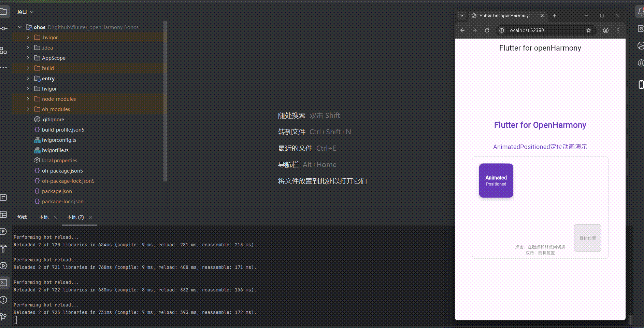Open the Project tool window folder icon
The image size is (644, 328).
click(x=3, y=12)
